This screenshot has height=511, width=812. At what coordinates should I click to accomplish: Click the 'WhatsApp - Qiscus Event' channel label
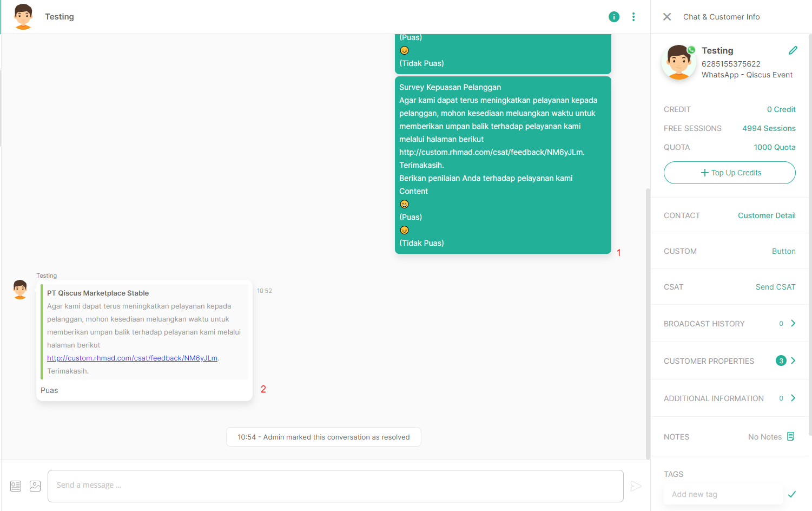[747, 75]
